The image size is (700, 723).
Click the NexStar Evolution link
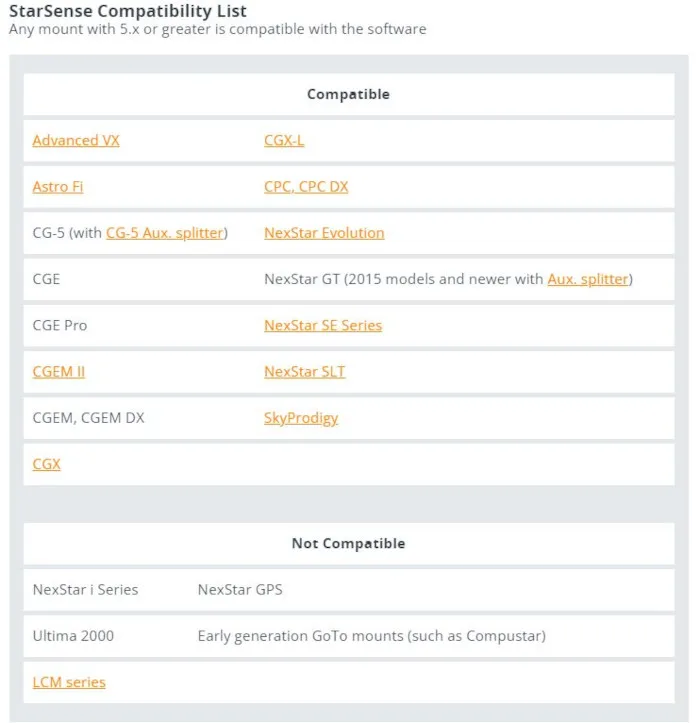click(x=324, y=233)
